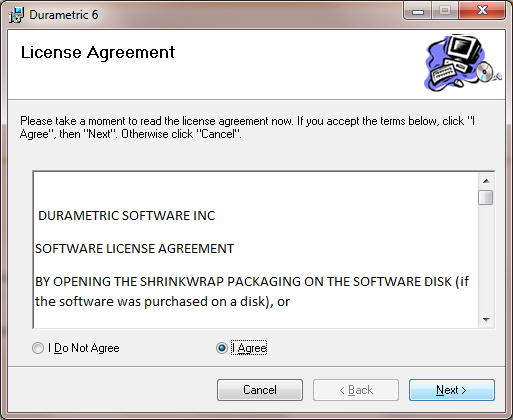
Task: Go to the previous step with Back
Action: pos(356,390)
